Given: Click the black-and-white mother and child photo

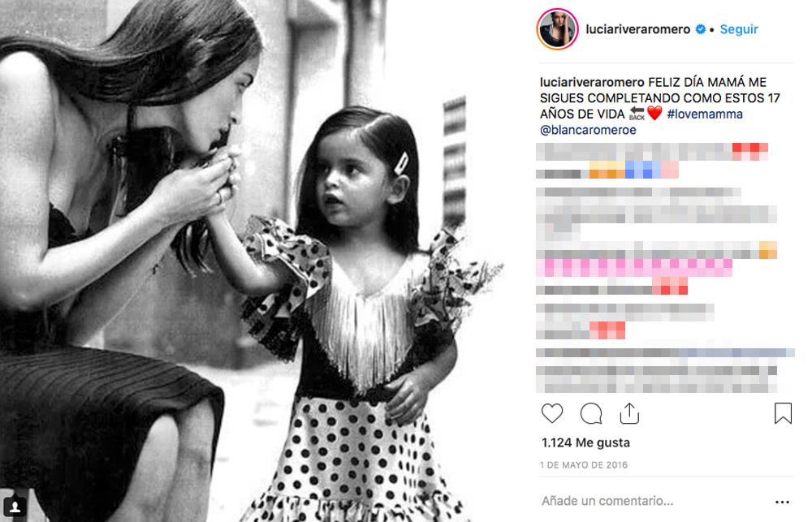Looking at the screenshot, I should pos(253,261).
